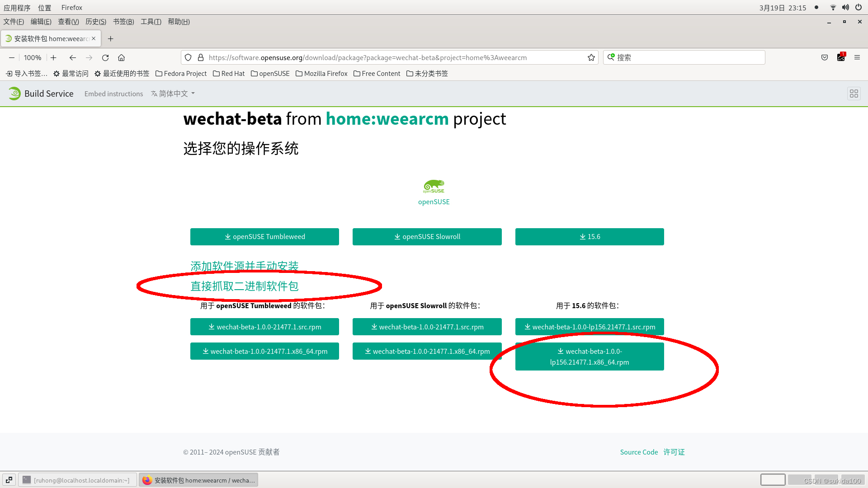The width and height of the screenshot is (868, 488).
Task: Click the reload page icon
Action: (x=105, y=57)
